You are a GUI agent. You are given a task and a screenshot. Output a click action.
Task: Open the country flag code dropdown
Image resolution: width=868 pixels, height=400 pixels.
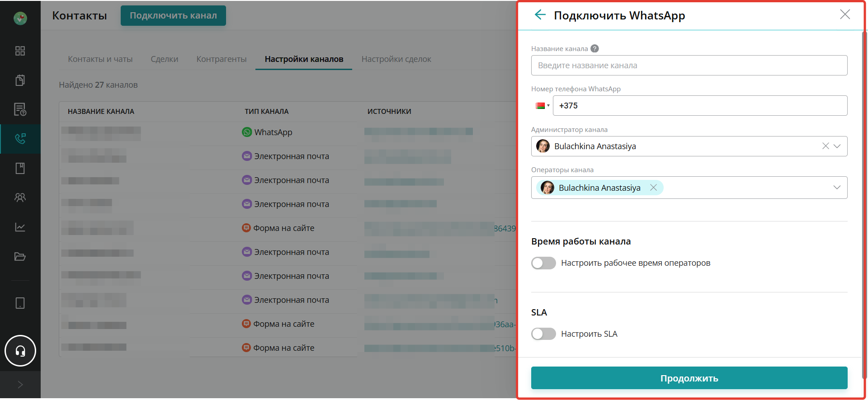(x=542, y=106)
